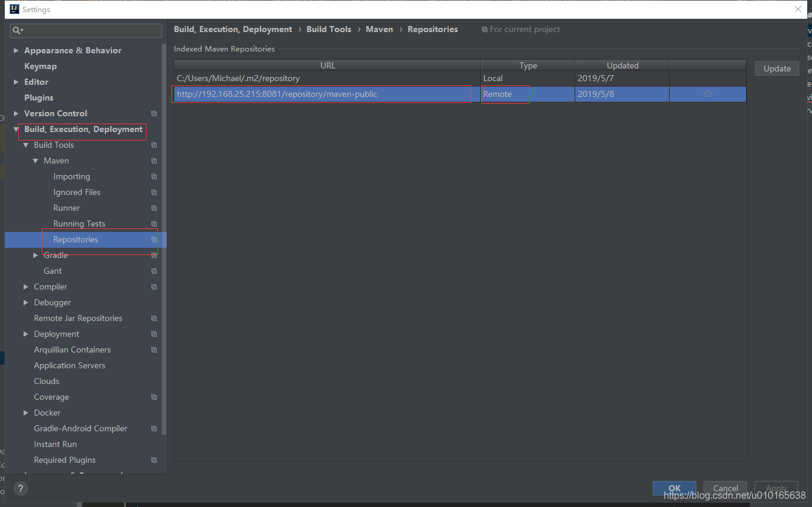The image size is (812, 507).
Task: Click the Cancel button
Action: tap(725, 488)
